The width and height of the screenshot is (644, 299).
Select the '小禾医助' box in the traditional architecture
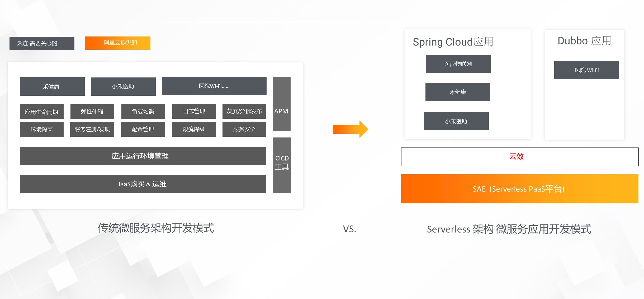tap(123, 86)
